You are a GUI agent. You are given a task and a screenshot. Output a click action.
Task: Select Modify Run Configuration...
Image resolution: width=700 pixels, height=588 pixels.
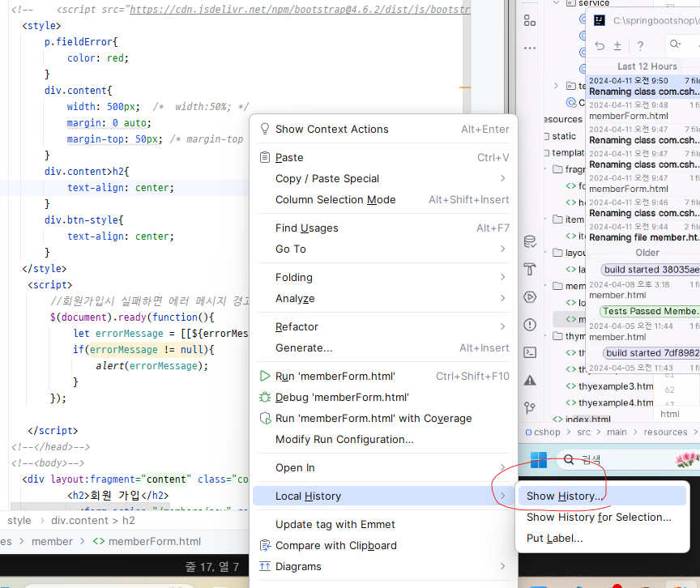coord(383,440)
